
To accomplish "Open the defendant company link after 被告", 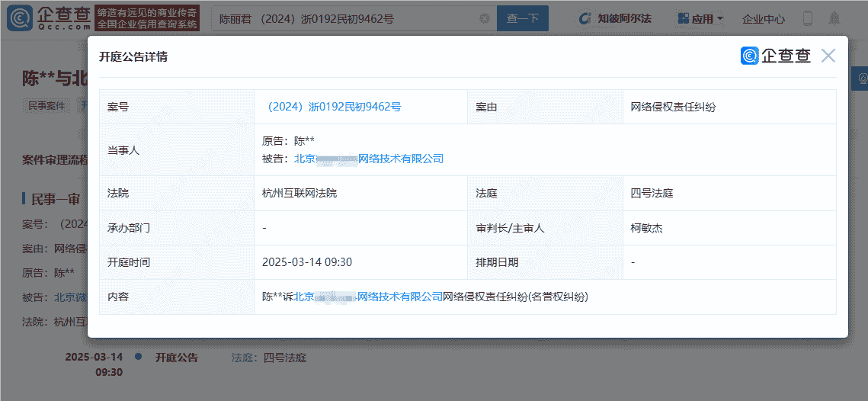I will point(369,159).
